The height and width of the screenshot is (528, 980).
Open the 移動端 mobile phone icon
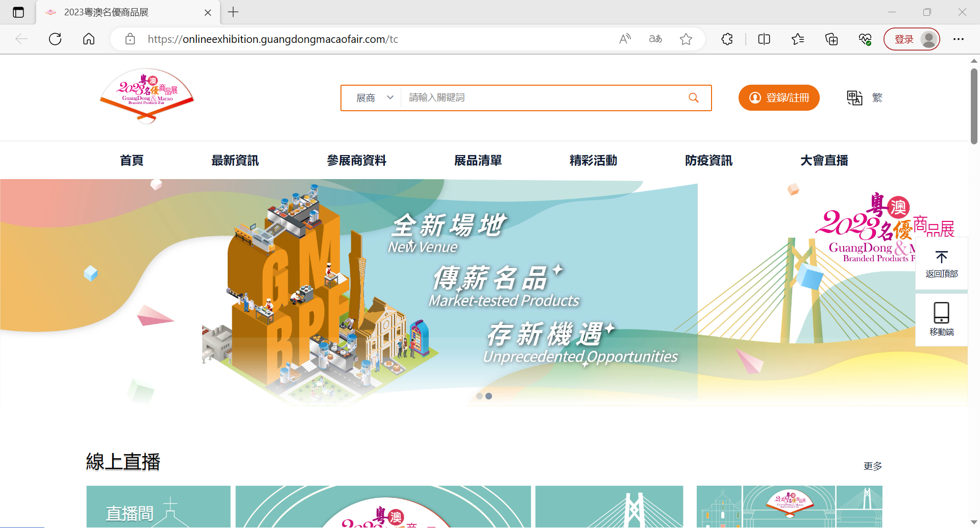[941, 313]
